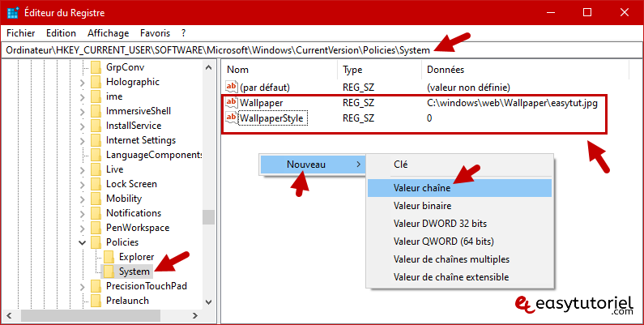Screen dimensions: 644x325
Task: Expand the Lock Screen key
Action: tap(82, 185)
